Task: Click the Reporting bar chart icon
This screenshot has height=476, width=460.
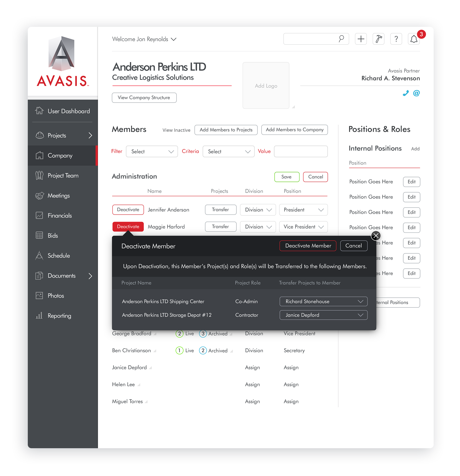Action: coord(39,315)
